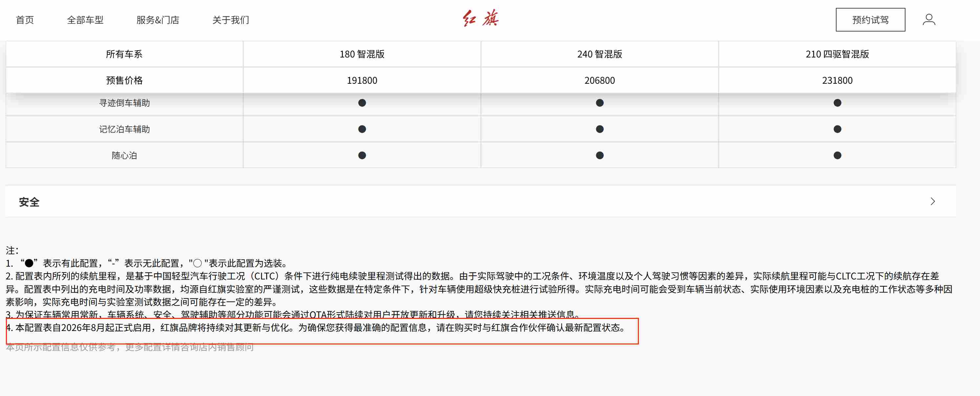Click the price 191800
Viewport: 980px width, 396px height.
[x=362, y=80]
